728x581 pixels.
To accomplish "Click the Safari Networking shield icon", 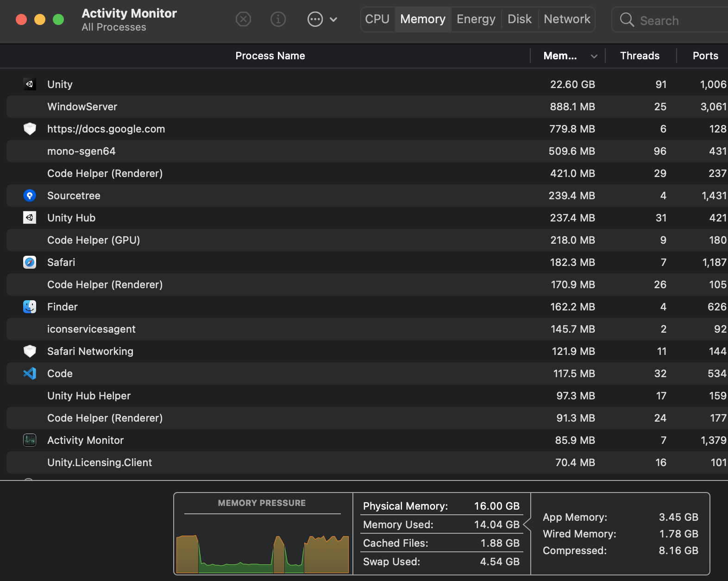I will click(x=30, y=351).
